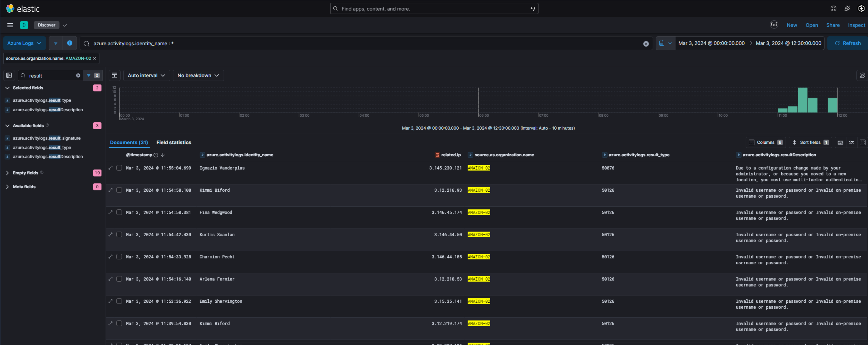This screenshot has height=345, width=868.
Task: Open display options via the sliders icon
Action: pyautogui.click(x=852, y=143)
